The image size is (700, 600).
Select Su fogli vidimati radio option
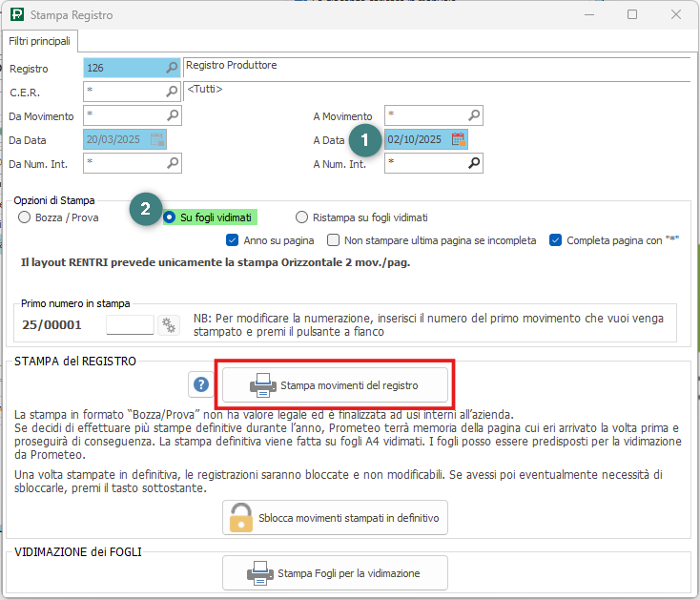[x=171, y=217]
